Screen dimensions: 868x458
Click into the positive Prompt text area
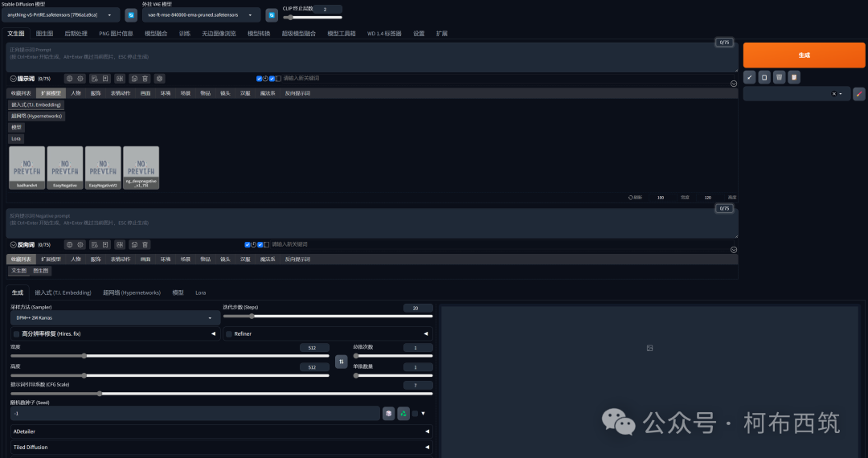372,58
